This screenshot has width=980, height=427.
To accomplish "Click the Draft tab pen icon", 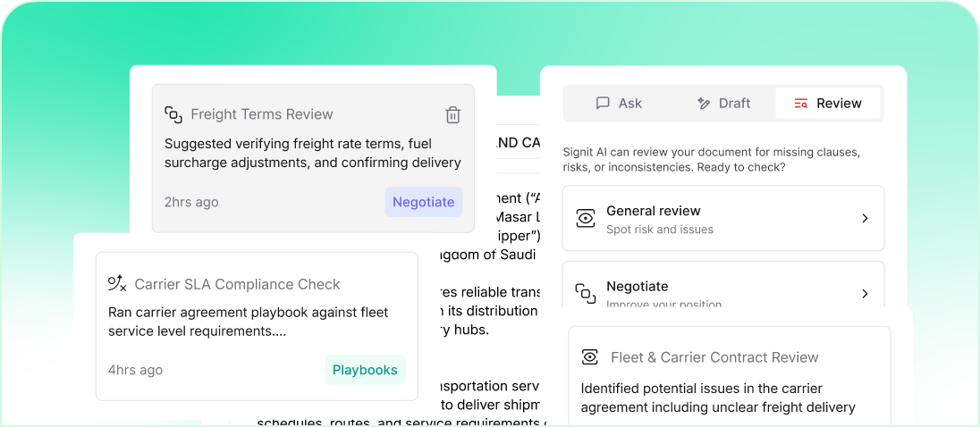I will 704,104.
